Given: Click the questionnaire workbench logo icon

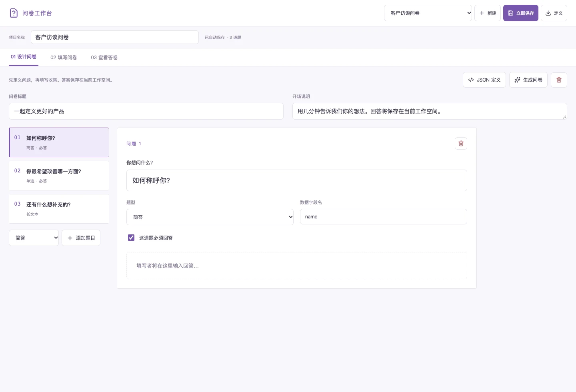Looking at the screenshot, I should (14, 13).
